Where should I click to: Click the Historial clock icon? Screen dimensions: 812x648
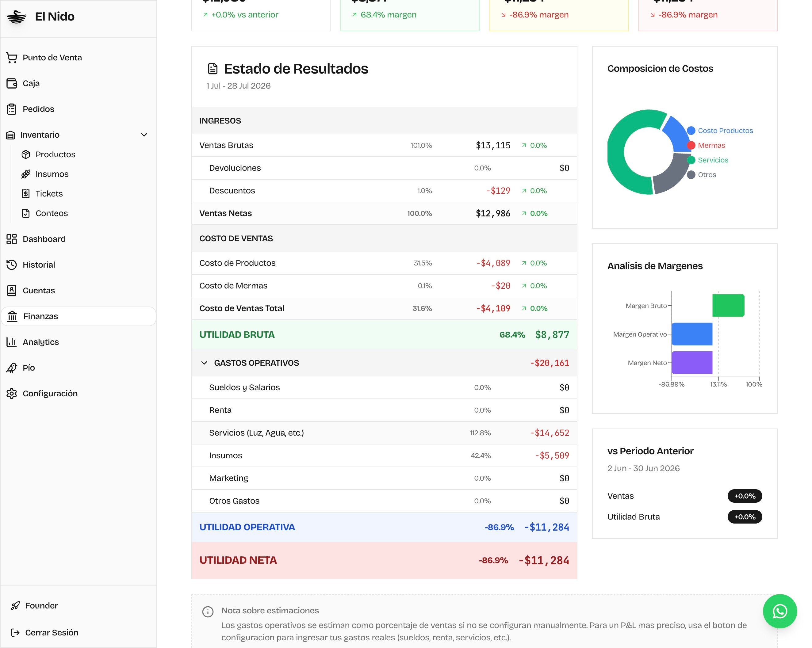point(12,265)
